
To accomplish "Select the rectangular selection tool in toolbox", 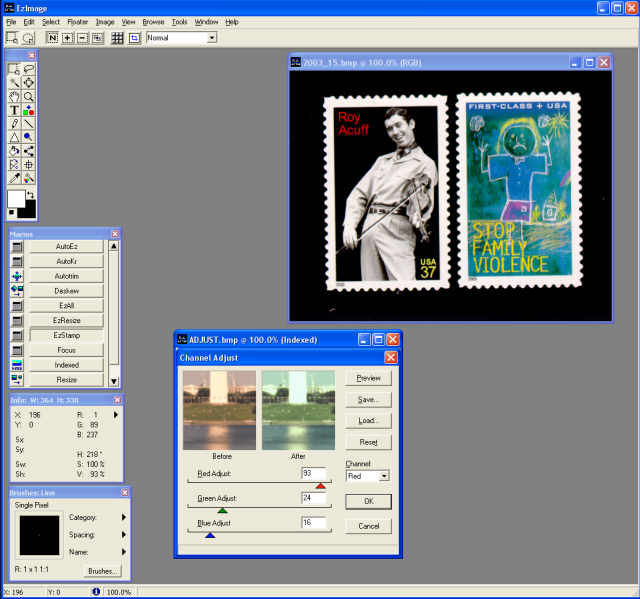I will pos(14,69).
